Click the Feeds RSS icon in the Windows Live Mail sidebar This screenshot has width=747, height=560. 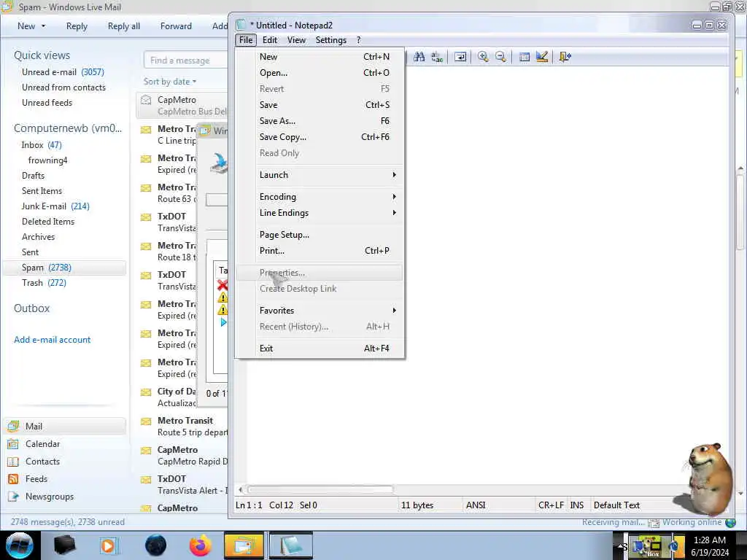pyautogui.click(x=13, y=479)
